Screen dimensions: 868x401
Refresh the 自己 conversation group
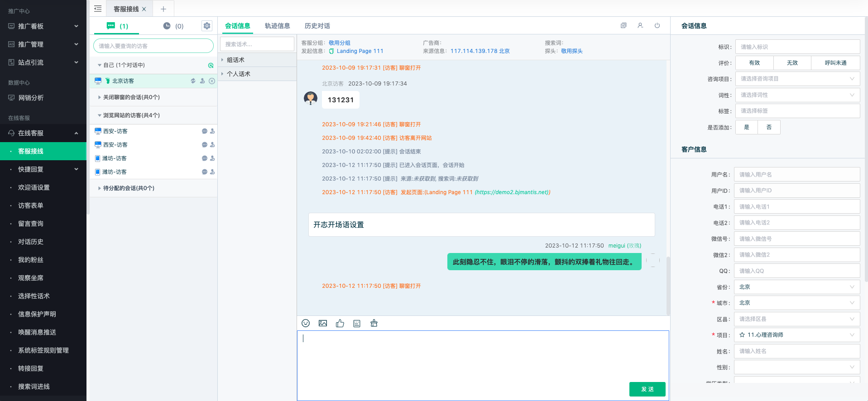211,66
